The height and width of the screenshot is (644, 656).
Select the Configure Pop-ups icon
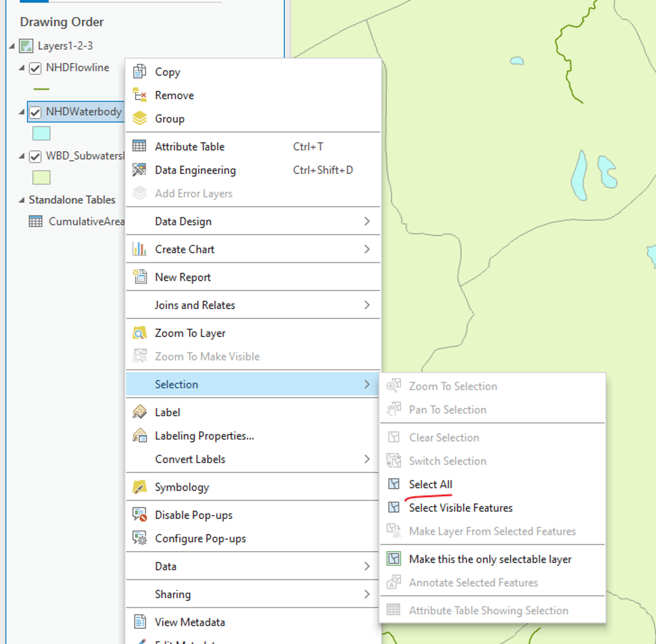139,538
